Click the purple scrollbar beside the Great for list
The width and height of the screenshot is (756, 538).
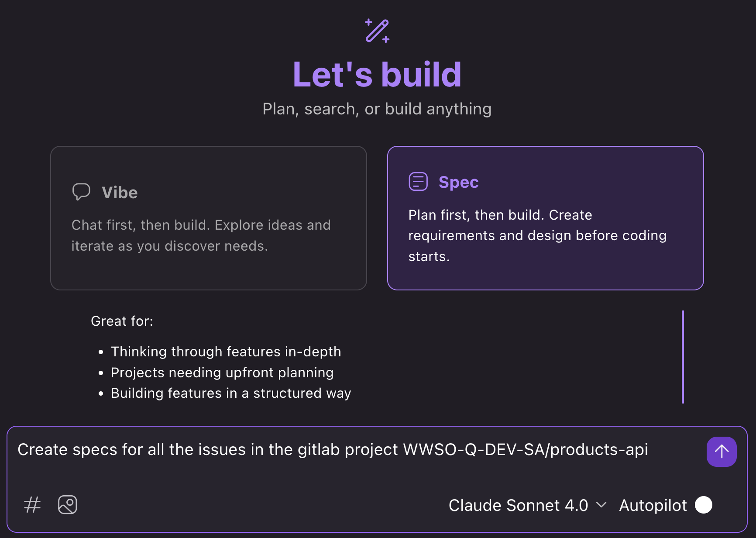click(683, 357)
